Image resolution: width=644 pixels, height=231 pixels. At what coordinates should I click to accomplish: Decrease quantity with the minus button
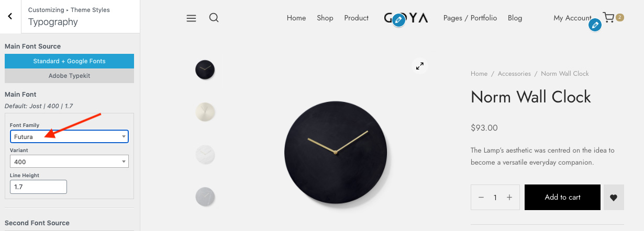tap(481, 198)
